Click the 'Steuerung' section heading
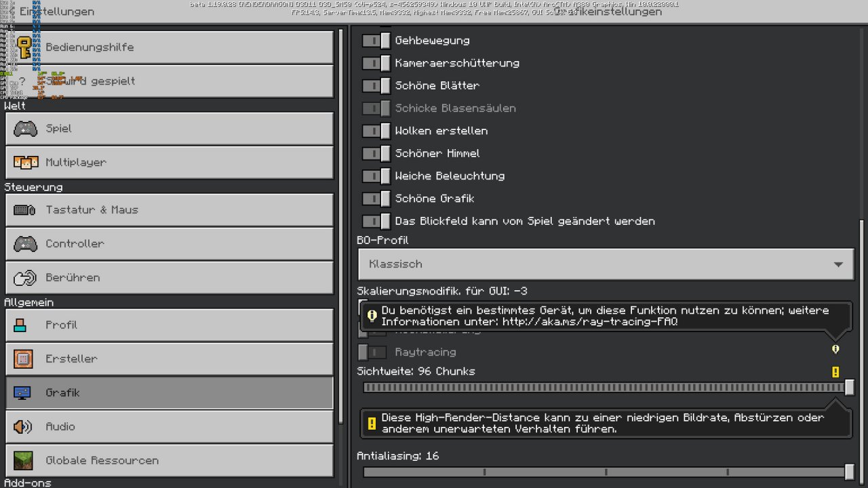Screen dimensions: 868x488 pyautogui.click(x=34, y=187)
